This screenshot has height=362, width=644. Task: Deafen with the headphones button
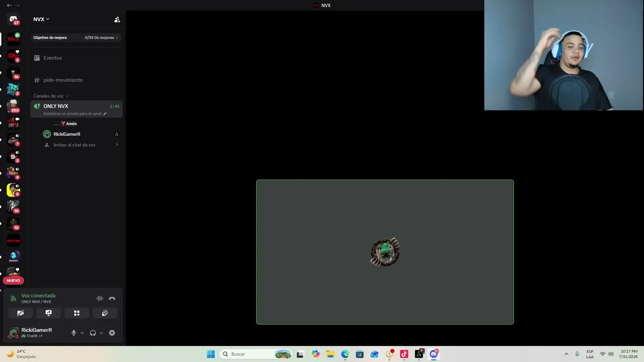coord(93,333)
